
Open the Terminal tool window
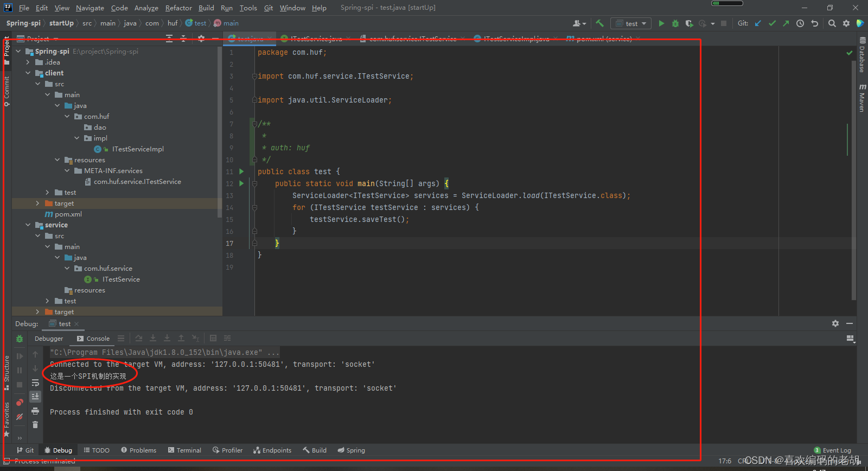point(184,450)
